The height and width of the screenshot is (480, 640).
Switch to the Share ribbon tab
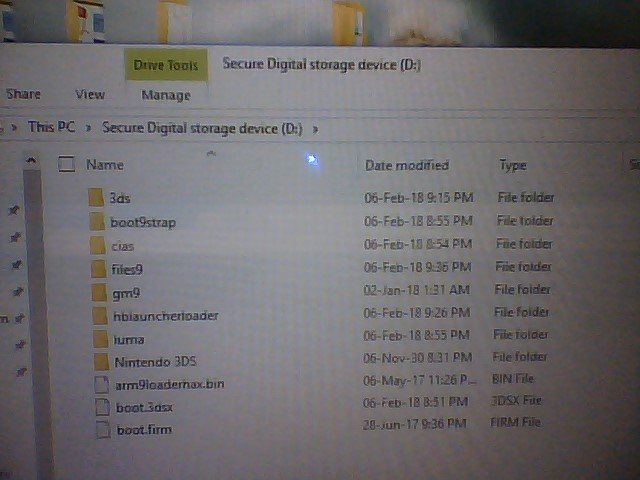tap(23, 94)
